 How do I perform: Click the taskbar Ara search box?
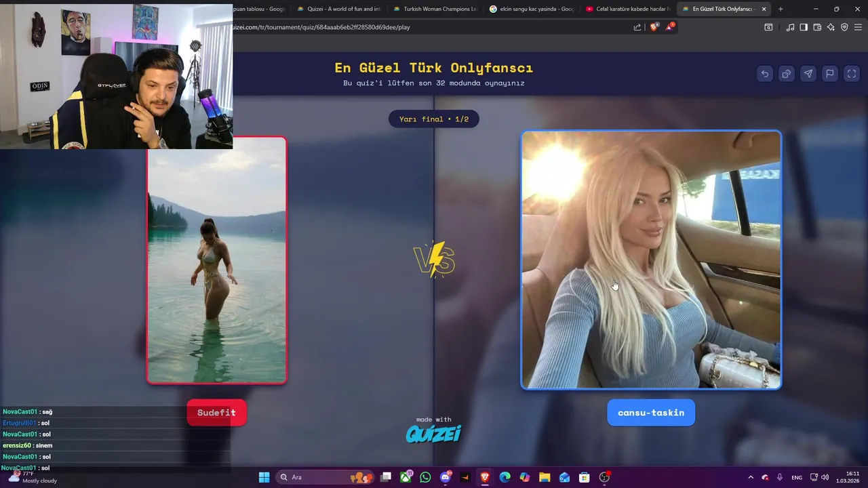[323, 477]
